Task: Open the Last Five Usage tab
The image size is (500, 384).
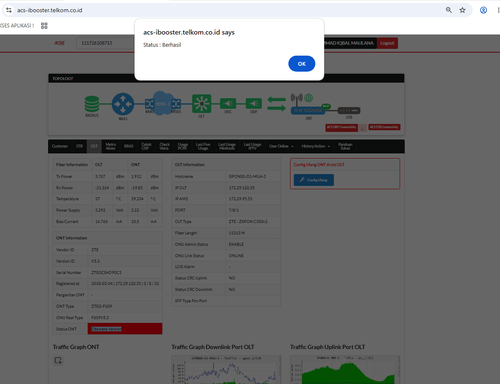Action: point(203,146)
